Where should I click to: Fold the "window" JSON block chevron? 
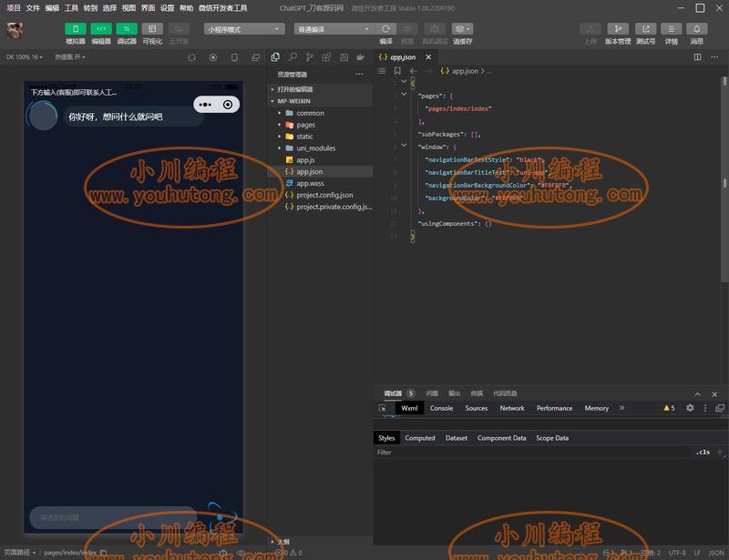[x=404, y=145]
